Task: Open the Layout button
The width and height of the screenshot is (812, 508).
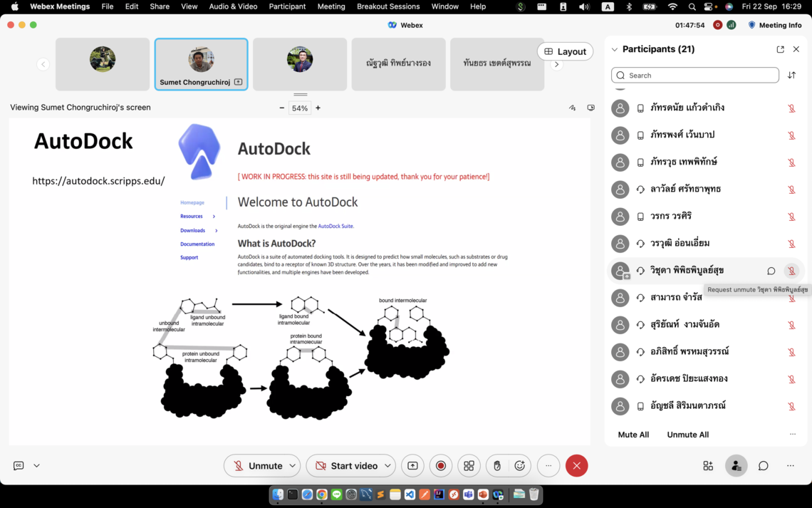Action: pyautogui.click(x=565, y=51)
